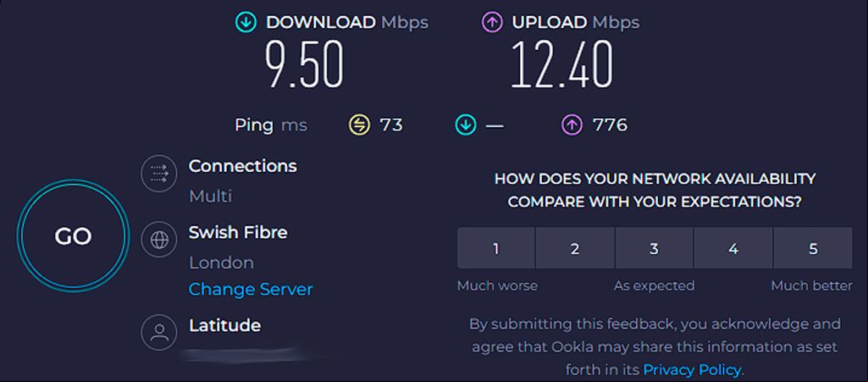Click the Swish Fibre server name

238,233
